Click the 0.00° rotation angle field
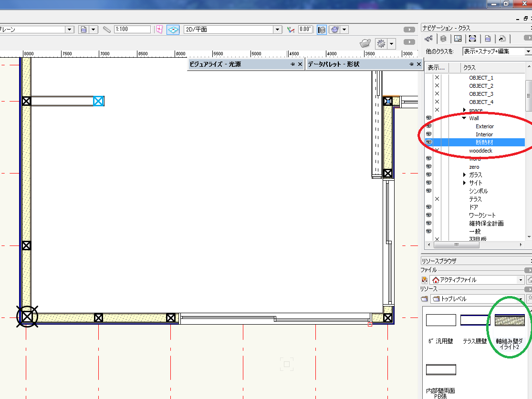Image resolution: width=532 pixels, height=399 pixels. point(305,30)
